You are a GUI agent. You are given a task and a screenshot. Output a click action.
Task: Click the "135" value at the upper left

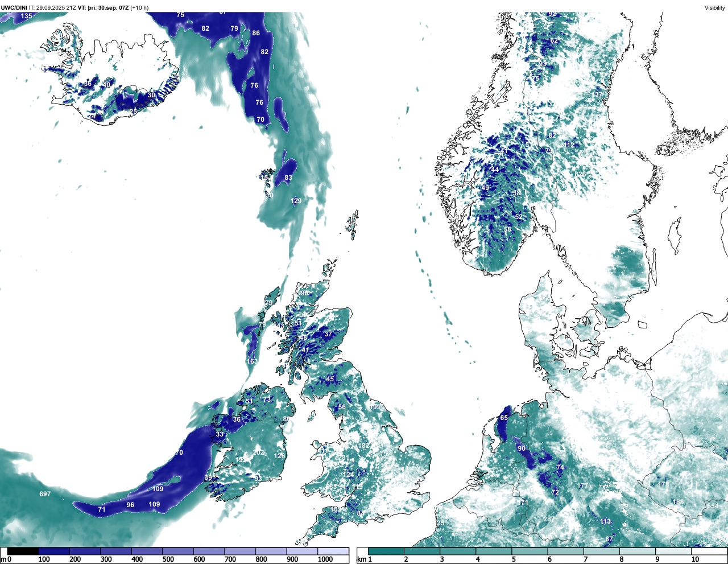click(x=27, y=16)
